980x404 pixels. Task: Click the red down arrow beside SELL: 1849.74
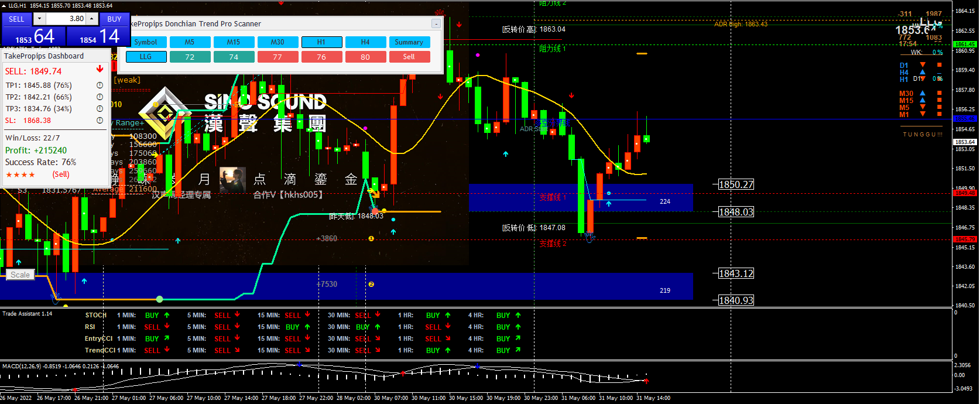point(100,69)
